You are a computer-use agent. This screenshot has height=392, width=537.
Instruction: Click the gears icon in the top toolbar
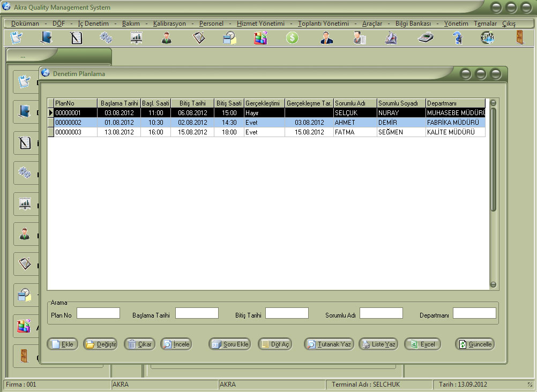point(106,37)
